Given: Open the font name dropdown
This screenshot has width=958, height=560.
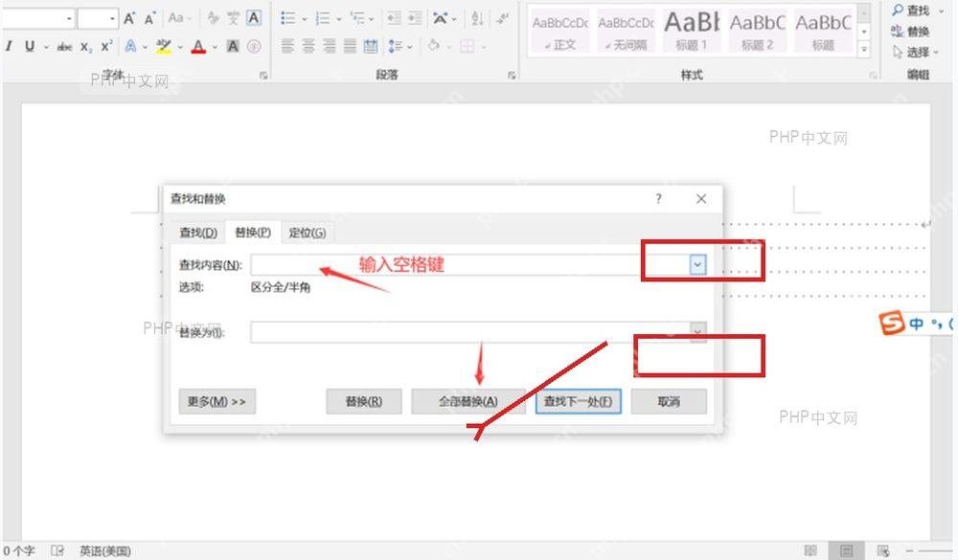Looking at the screenshot, I should tap(69, 19).
